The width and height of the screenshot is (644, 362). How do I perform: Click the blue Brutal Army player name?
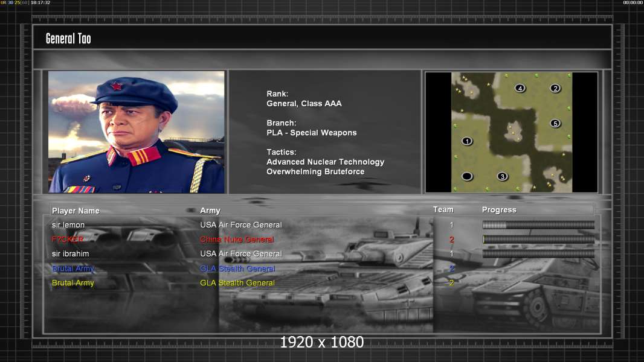(x=73, y=268)
